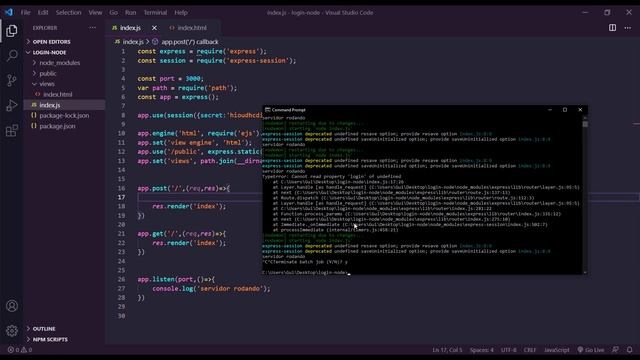Collapse the views folder
The image size is (640, 360).
(47, 84)
